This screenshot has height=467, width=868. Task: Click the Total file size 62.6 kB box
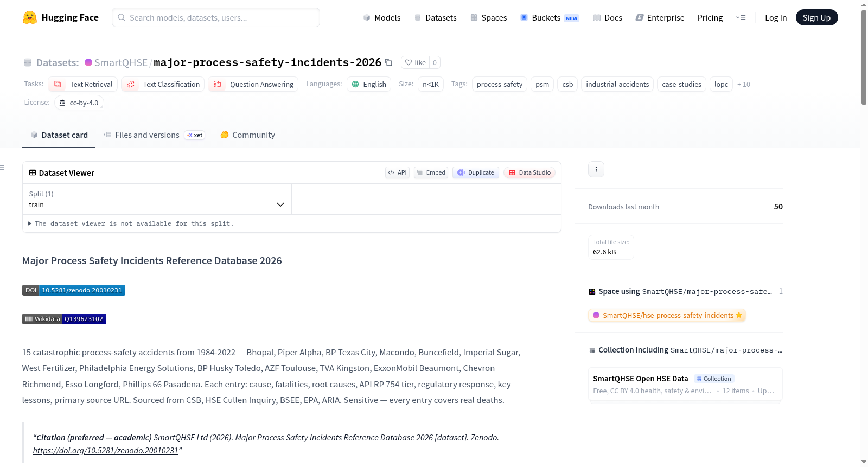click(611, 247)
